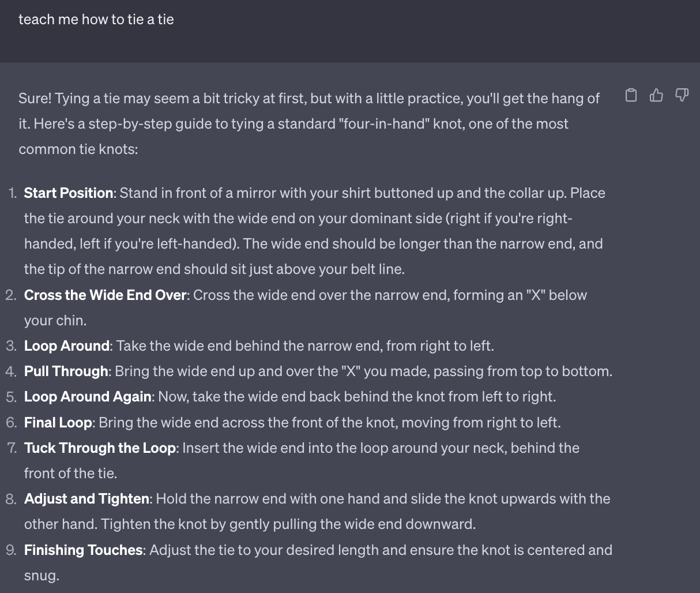Select the 'Loop Around' step heading
Image resolution: width=700 pixels, height=593 pixels.
[x=67, y=346]
